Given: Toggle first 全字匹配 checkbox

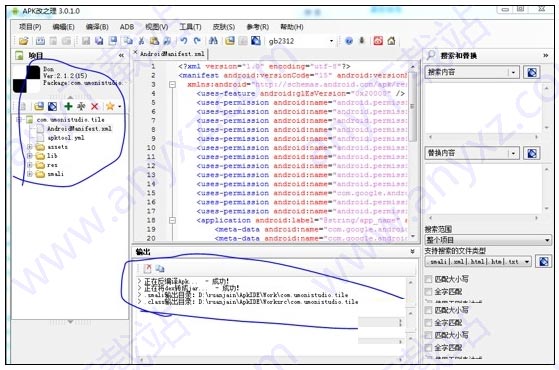Looking at the screenshot, I should pos(428,292).
